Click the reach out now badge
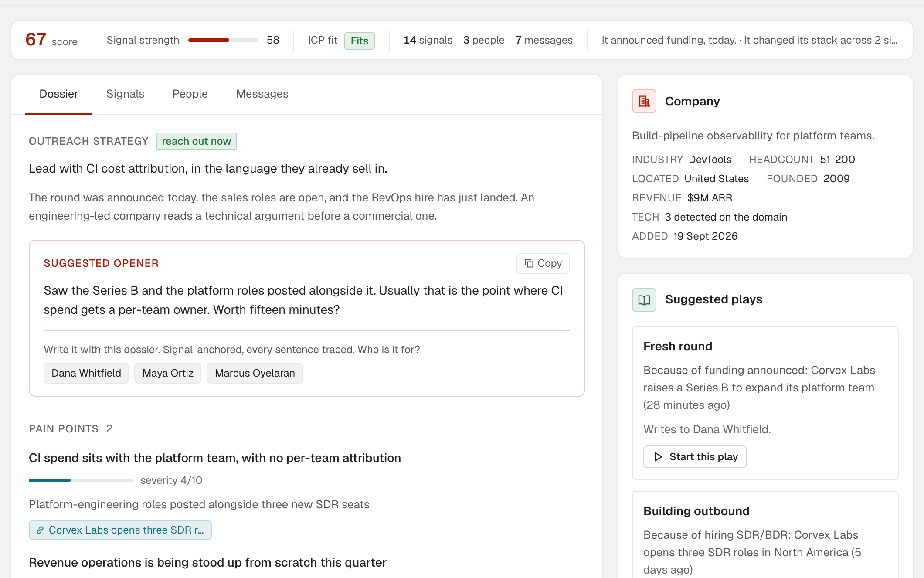The height and width of the screenshot is (578, 924). click(x=197, y=141)
